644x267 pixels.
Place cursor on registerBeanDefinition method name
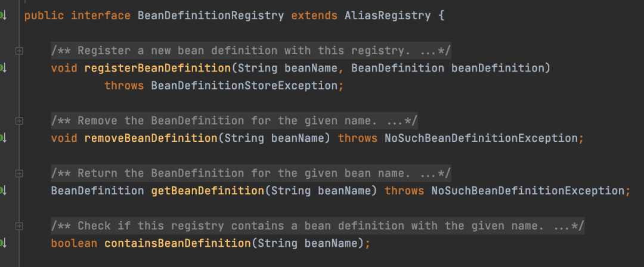pos(157,68)
